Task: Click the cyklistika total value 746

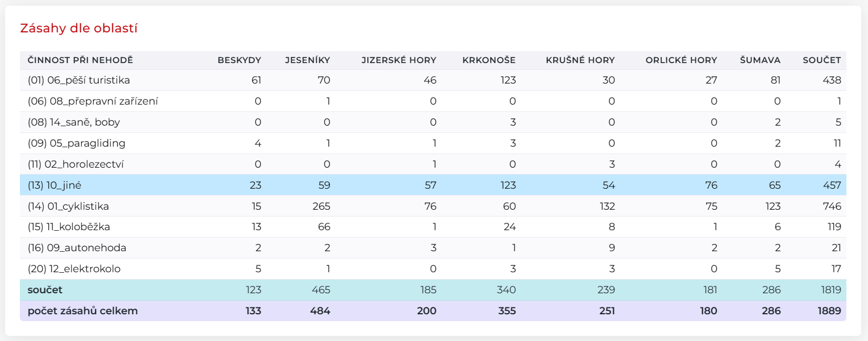Action: tap(832, 206)
